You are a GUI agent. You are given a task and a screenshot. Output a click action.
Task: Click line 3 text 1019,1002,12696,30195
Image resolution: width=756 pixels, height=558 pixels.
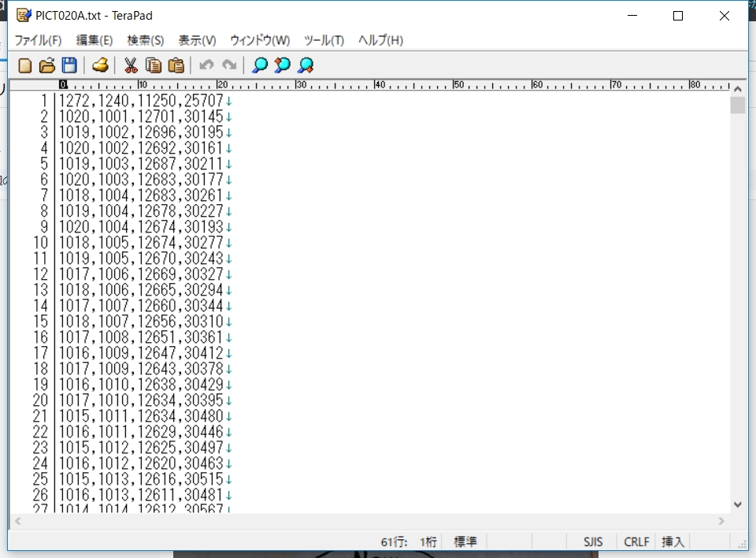coord(141,132)
